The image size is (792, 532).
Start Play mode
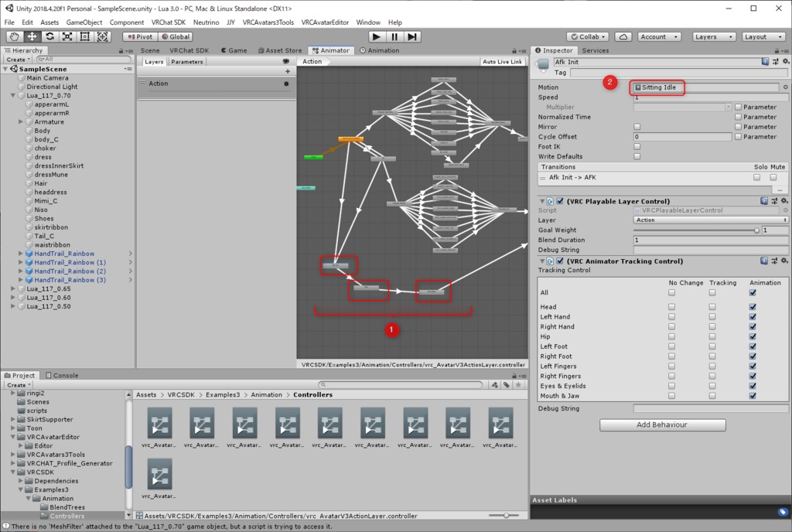pyautogui.click(x=377, y=36)
